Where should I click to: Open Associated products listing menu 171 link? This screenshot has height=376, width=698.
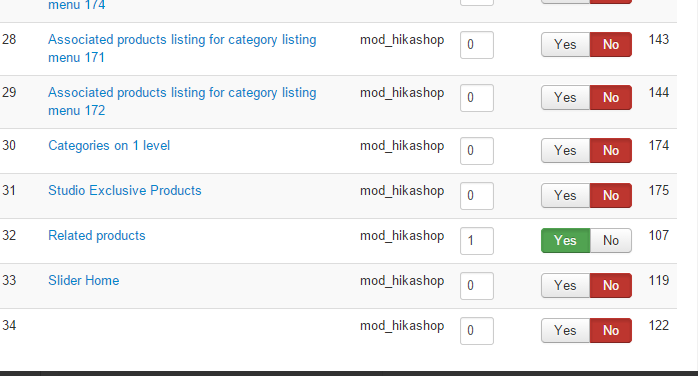(x=182, y=49)
